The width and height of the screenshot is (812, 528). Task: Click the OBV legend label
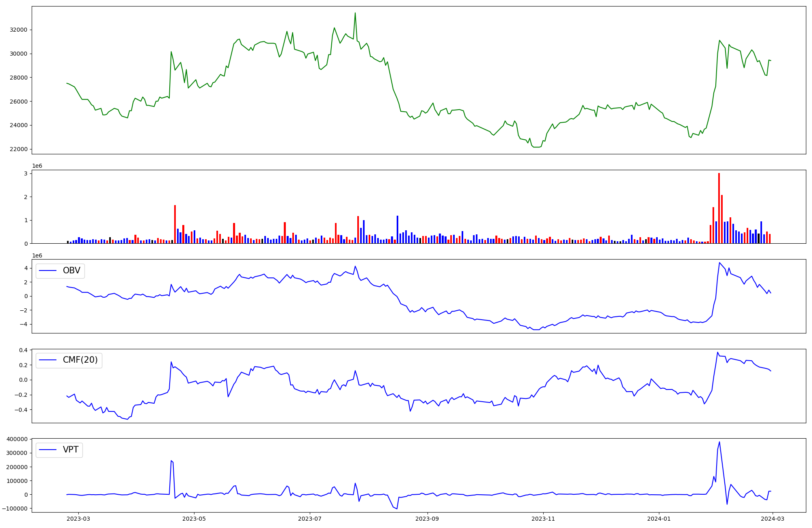(71, 270)
